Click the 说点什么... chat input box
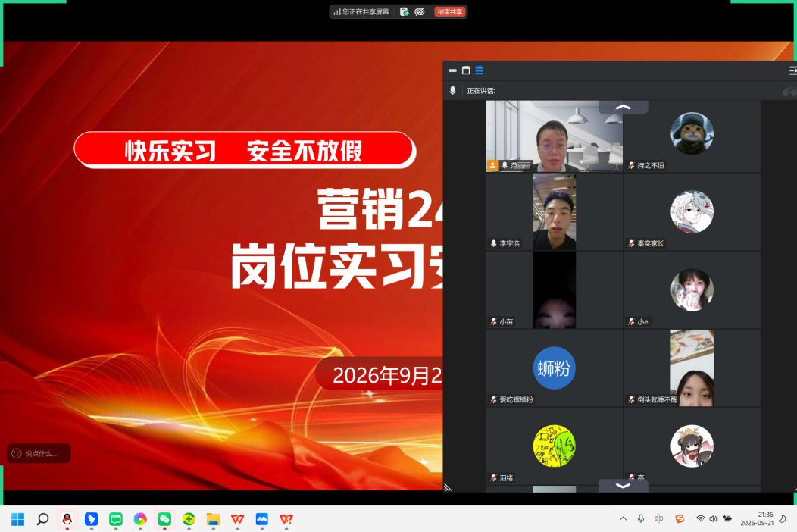The image size is (797, 532). (39, 453)
